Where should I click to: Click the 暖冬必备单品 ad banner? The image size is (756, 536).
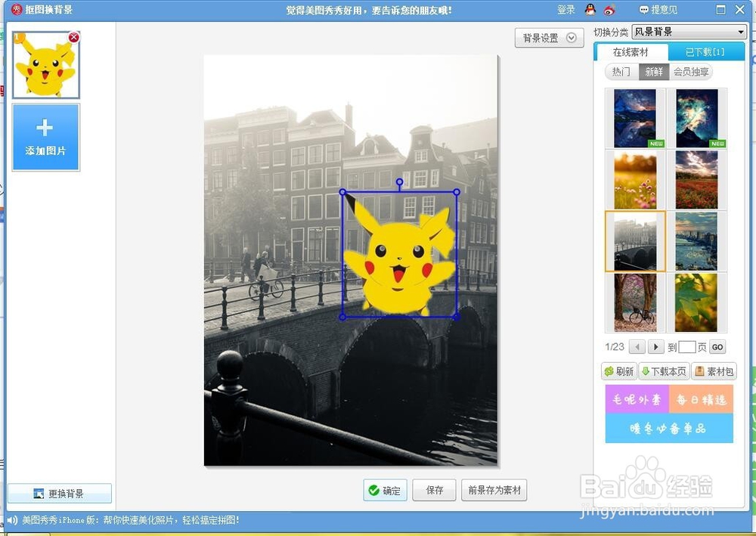click(669, 428)
